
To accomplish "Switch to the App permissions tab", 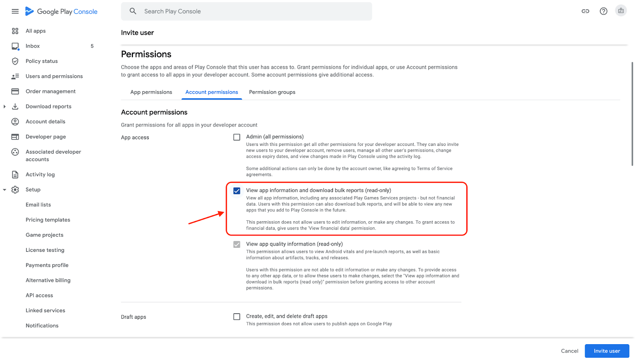I will point(151,92).
